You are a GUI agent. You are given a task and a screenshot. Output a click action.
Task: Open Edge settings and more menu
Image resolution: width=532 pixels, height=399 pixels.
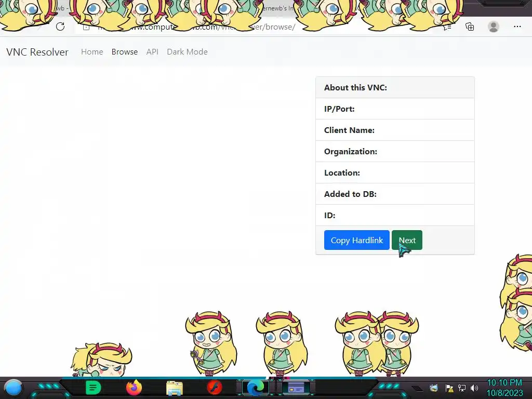[x=517, y=26]
